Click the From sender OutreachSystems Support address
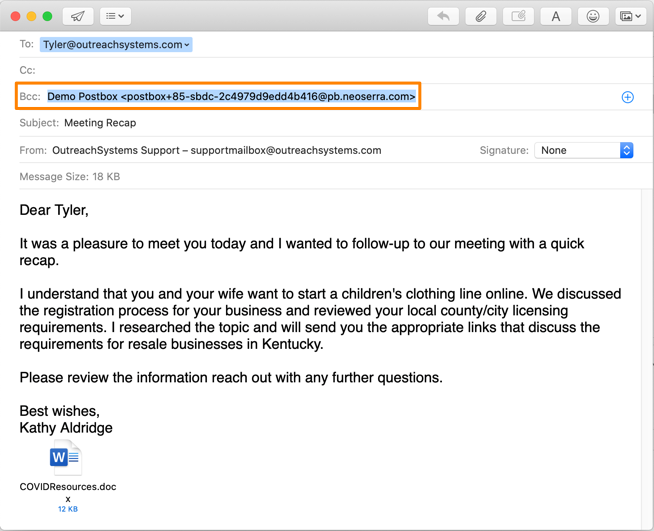 coord(216,150)
